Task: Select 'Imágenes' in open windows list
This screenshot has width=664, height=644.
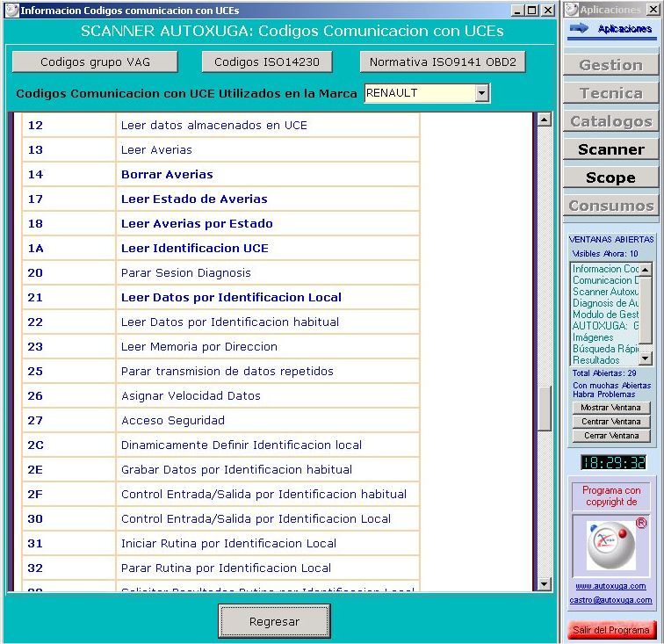Action: pyautogui.click(x=605, y=337)
